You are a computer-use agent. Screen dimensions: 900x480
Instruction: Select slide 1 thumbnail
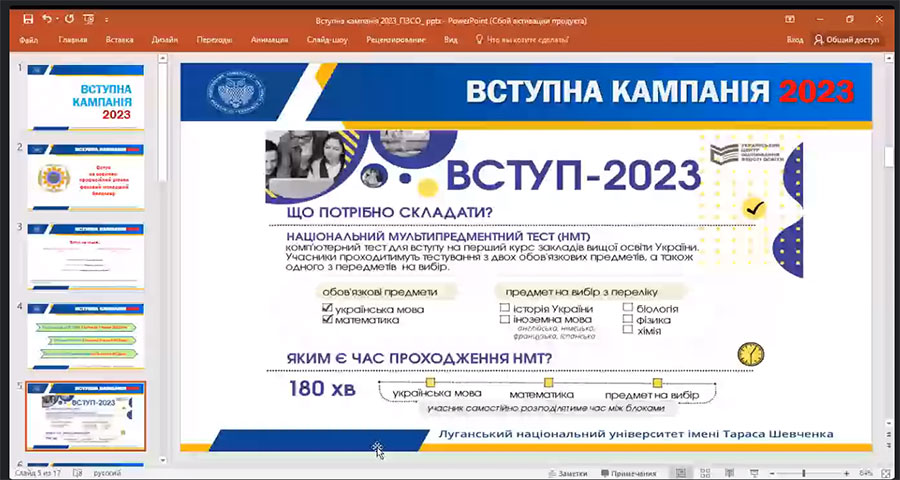coord(86,97)
